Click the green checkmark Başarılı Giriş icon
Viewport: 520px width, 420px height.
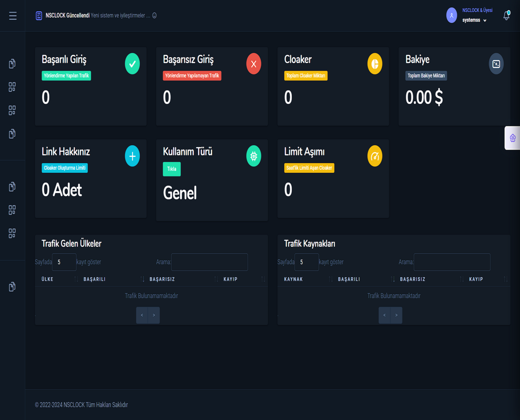(x=132, y=64)
